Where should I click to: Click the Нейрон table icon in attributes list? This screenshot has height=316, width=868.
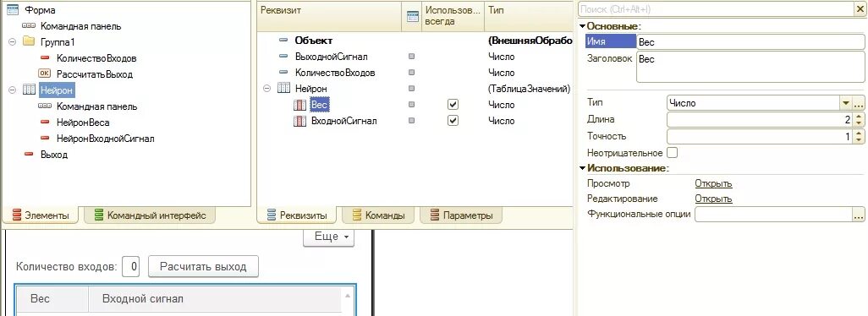click(x=283, y=89)
